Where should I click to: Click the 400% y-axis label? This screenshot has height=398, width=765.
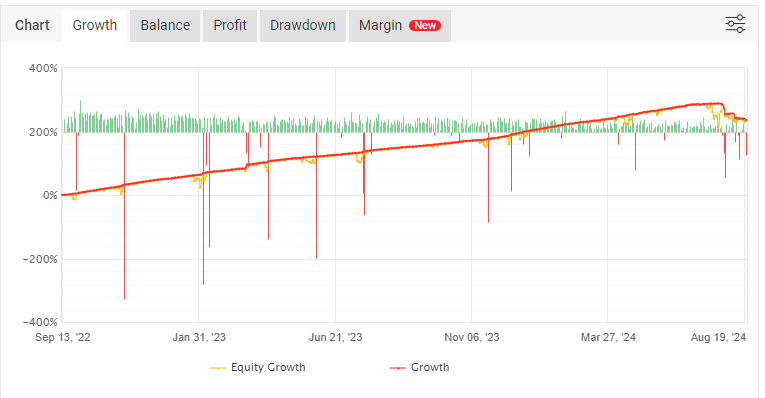click(43, 68)
